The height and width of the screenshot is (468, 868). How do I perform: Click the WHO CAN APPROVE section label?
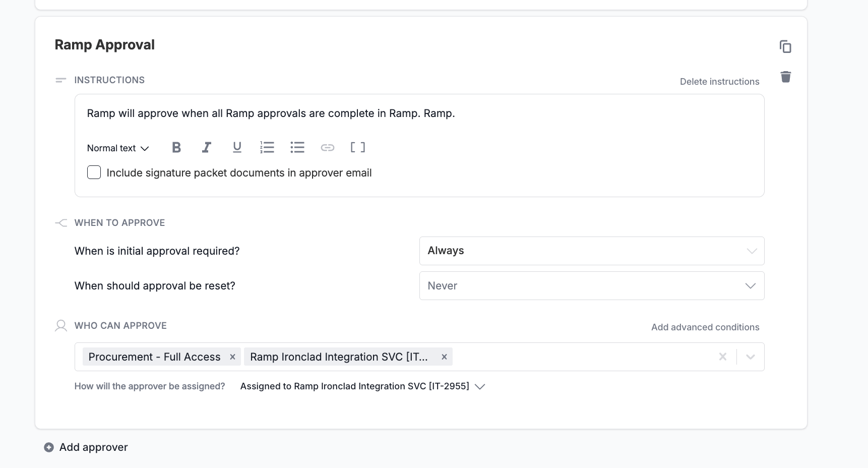(120, 326)
